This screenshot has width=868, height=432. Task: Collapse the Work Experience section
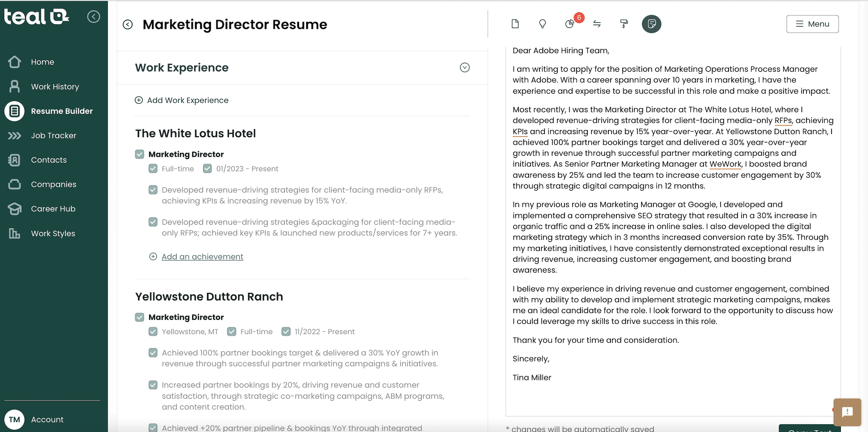pyautogui.click(x=465, y=68)
